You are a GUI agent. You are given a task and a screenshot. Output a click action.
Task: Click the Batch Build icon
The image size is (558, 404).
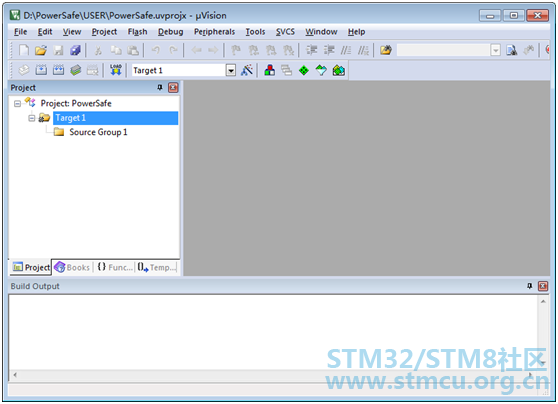click(75, 70)
